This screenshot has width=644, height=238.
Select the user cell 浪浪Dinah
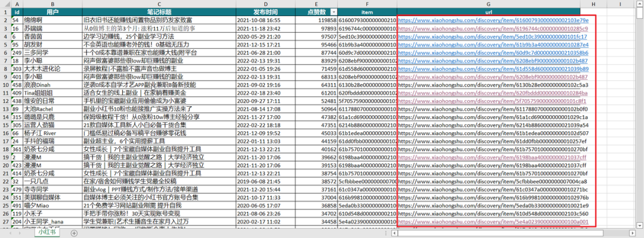pos(52,85)
